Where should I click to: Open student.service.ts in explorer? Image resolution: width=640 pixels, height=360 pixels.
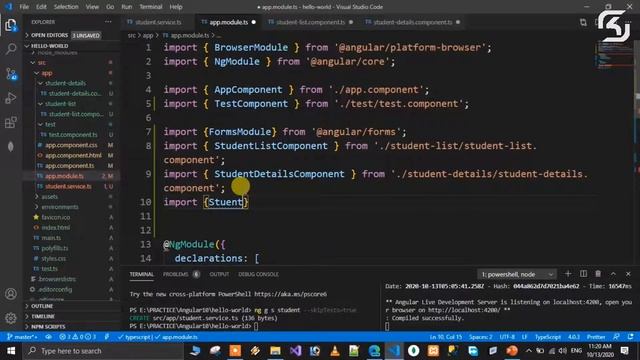coord(68,187)
